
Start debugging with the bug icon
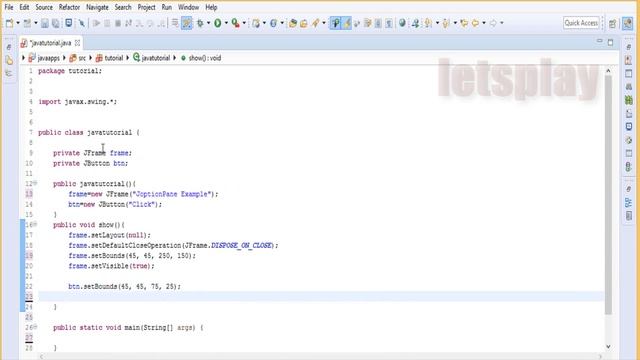tap(200, 23)
